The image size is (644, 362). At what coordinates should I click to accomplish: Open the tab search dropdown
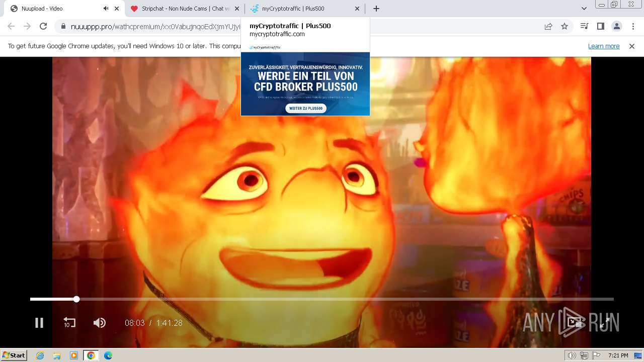tap(584, 9)
